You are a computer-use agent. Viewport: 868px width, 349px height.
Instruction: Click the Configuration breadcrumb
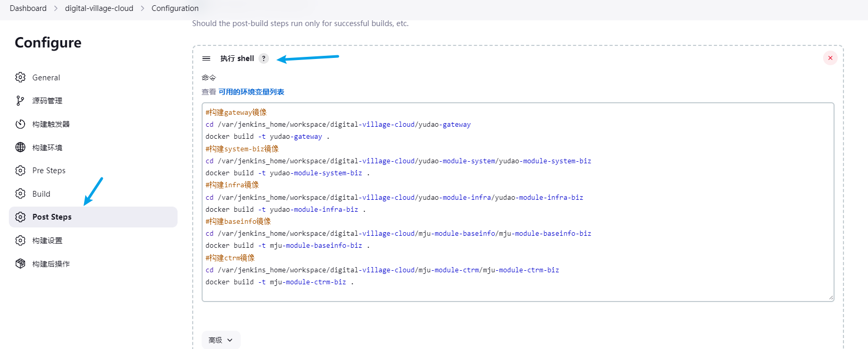click(x=175, y=8)
